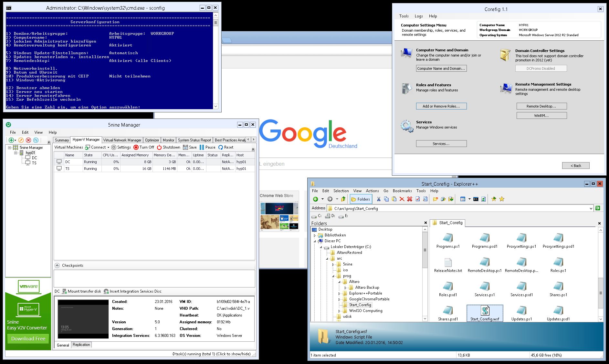Image resolution: width=609 pixels, height=364 pixels.
Task: Click the Computer Name and Domain... button
Action: point(441,68)
